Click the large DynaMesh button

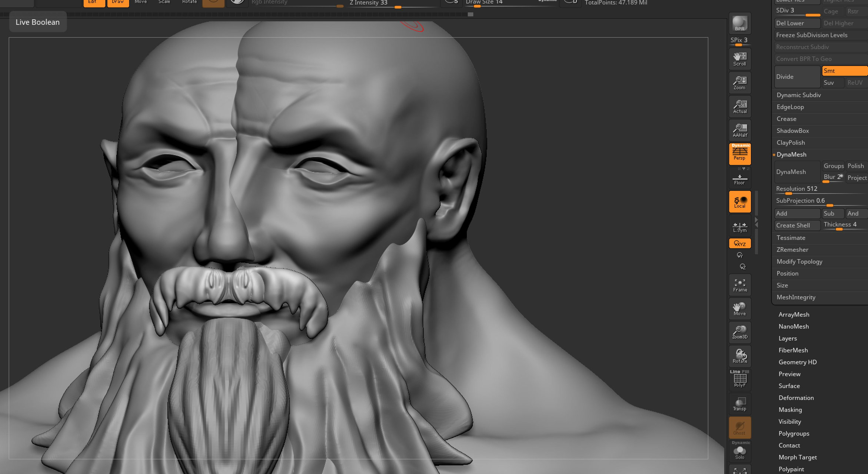coord(797,172)
